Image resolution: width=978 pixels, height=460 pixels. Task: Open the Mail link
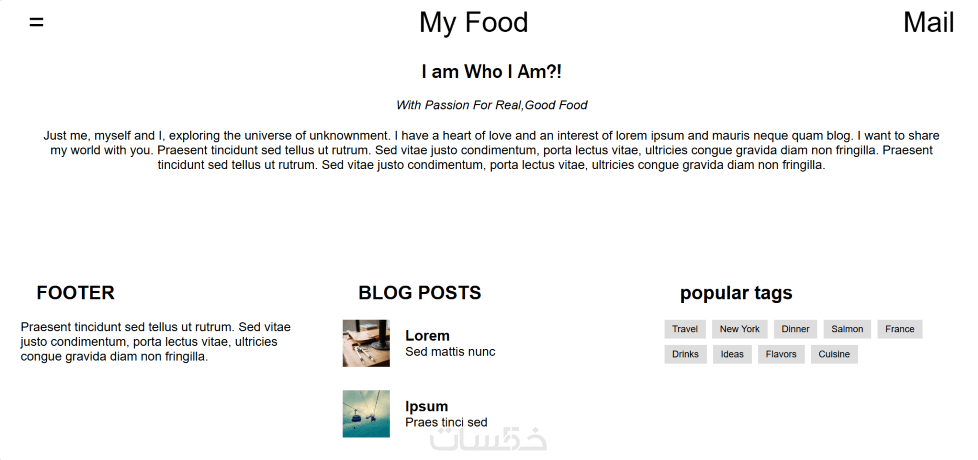[928, 22]
